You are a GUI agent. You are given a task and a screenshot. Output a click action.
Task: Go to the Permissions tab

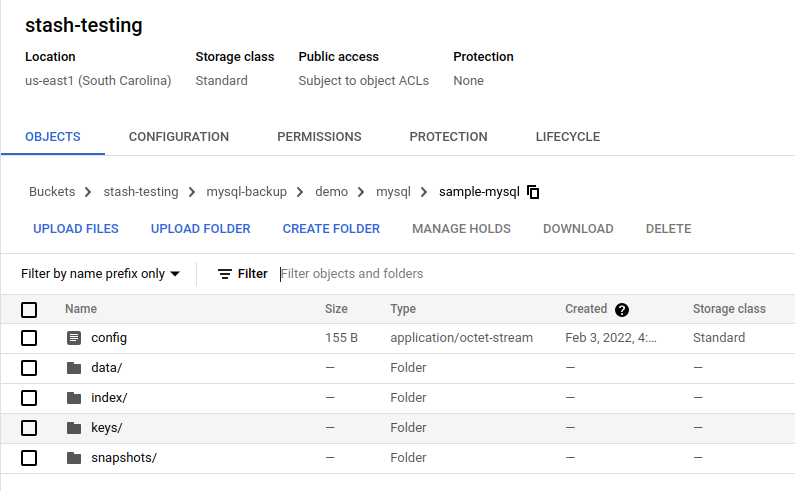point(319,137)
